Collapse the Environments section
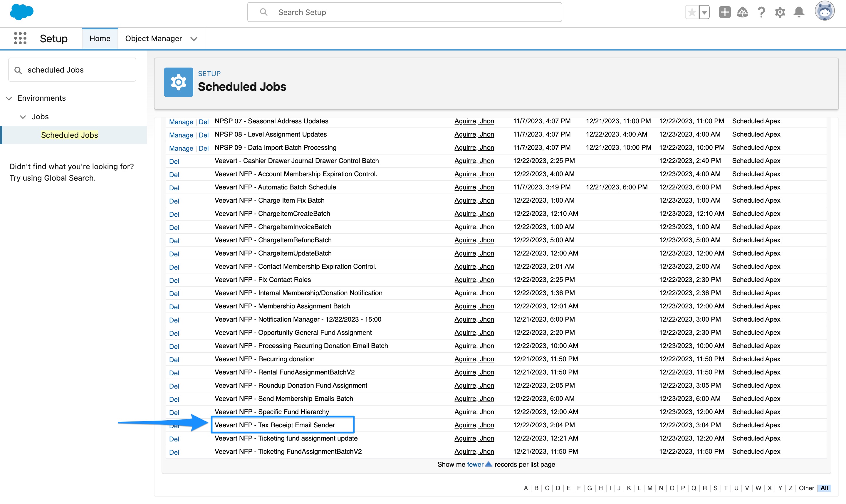 [x=9, y=98]
